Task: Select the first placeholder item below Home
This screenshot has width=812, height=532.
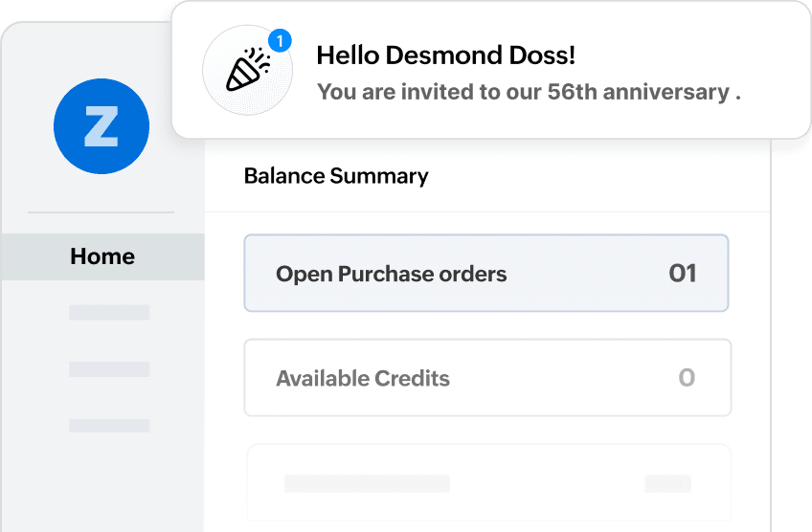Action: [x=109, y=313]
